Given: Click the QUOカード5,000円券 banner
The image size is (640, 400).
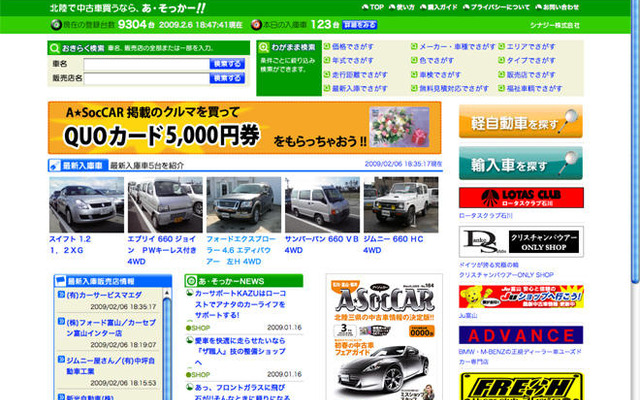Looking at the screenshot, I should click(x=244, y=128).
